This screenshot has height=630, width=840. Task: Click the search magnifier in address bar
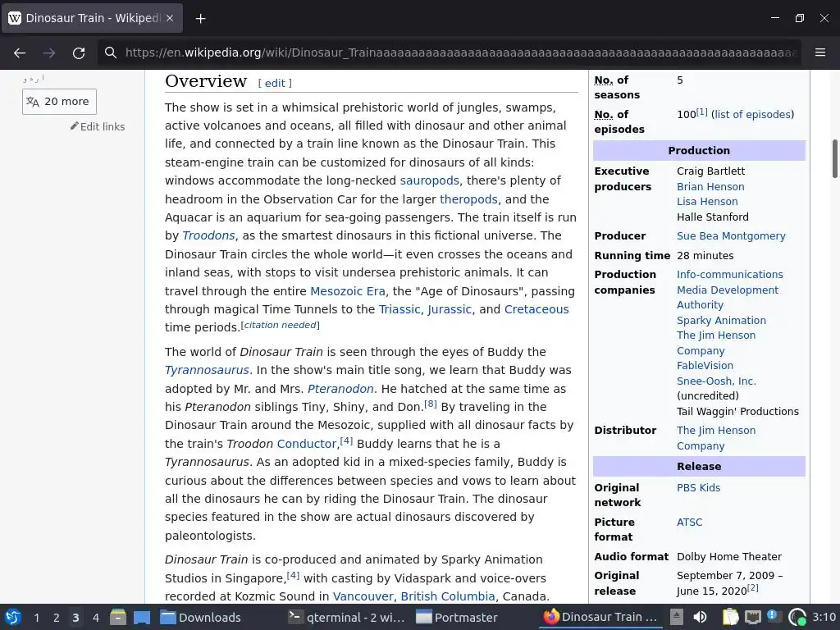pyautogui.click(x=111, y=52)
